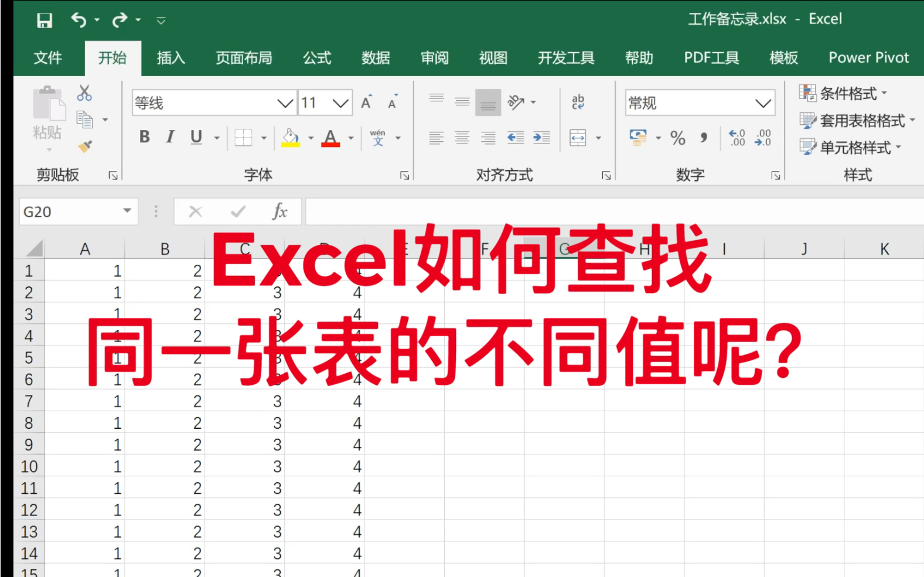Open the font color dropdown arrow

351,138
